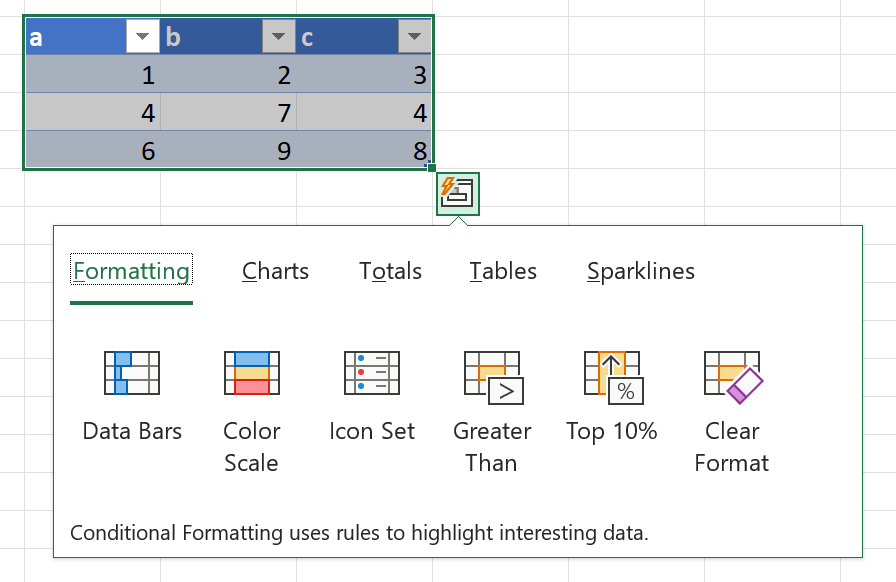Image resolution: width=896 pixels, height=582 pixels.
Task: Open column b filter dropdown
Action: point(278,38)
